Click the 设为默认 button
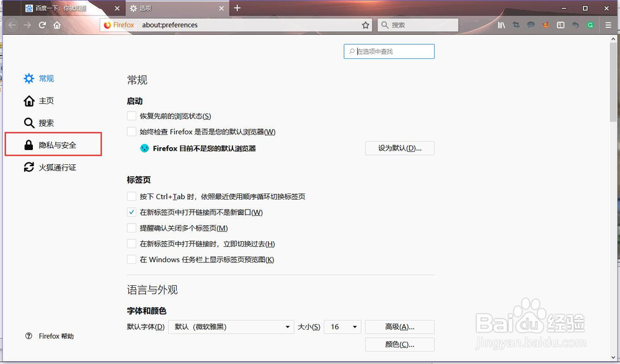This screenshot has height=364, width=620. click(x=399, y=148)
